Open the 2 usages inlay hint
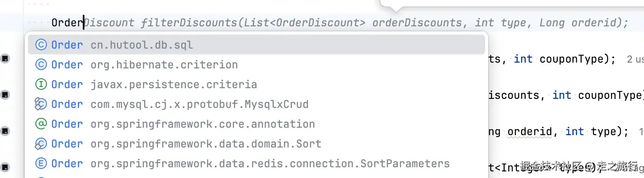This screenshot has height=178, width=644. coord(635,59)
